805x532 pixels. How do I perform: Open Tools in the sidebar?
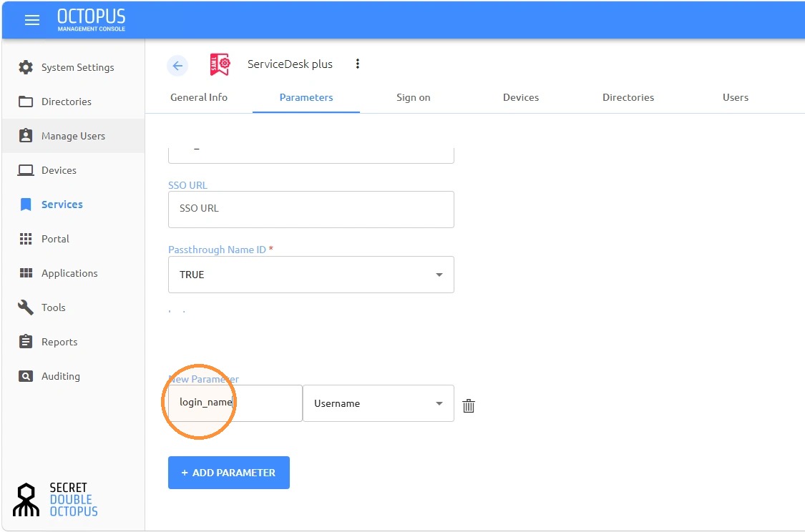(74, 307)
